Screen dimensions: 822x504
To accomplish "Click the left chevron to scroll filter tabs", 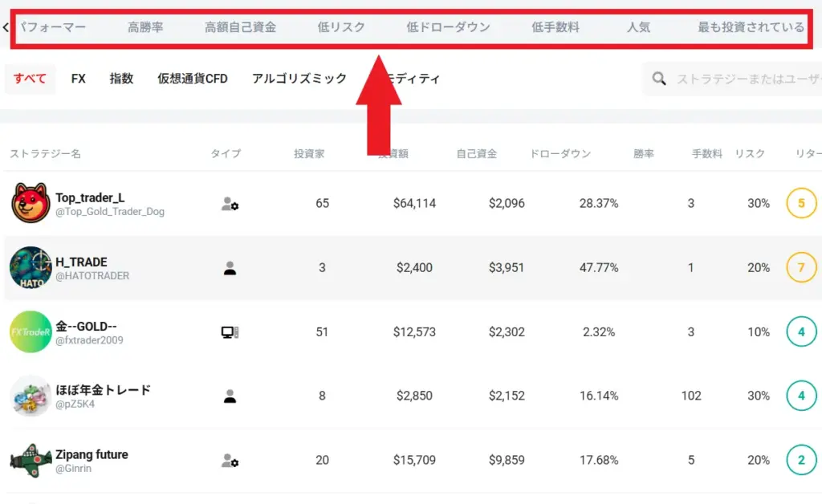I will 6,26.
